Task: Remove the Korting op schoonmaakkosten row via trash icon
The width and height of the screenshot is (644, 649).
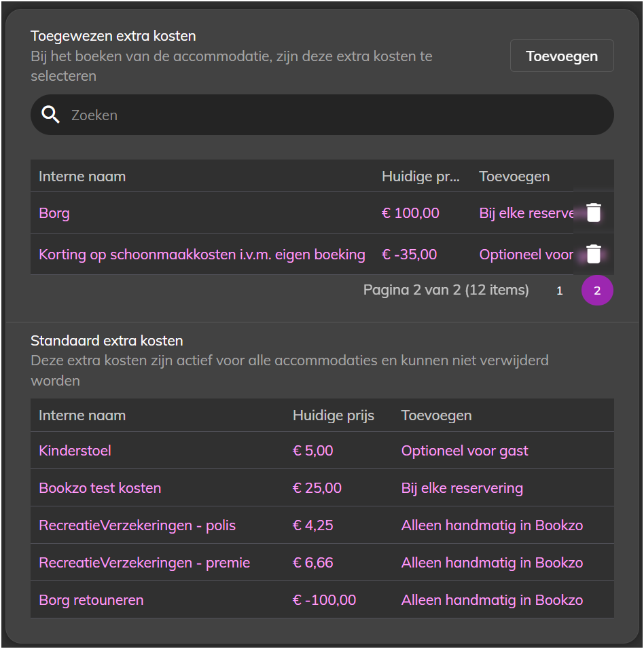Action: pyautogui.click(x=594, y=254)
